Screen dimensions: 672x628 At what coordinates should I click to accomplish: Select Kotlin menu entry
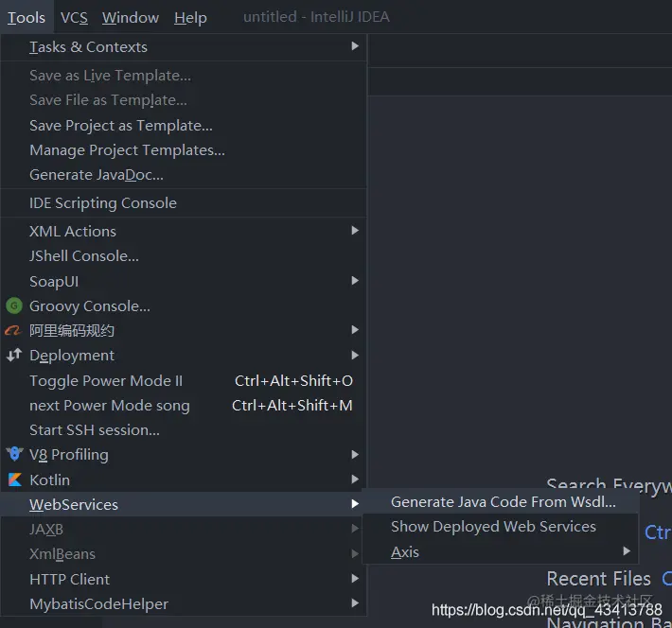pos(184,480)
